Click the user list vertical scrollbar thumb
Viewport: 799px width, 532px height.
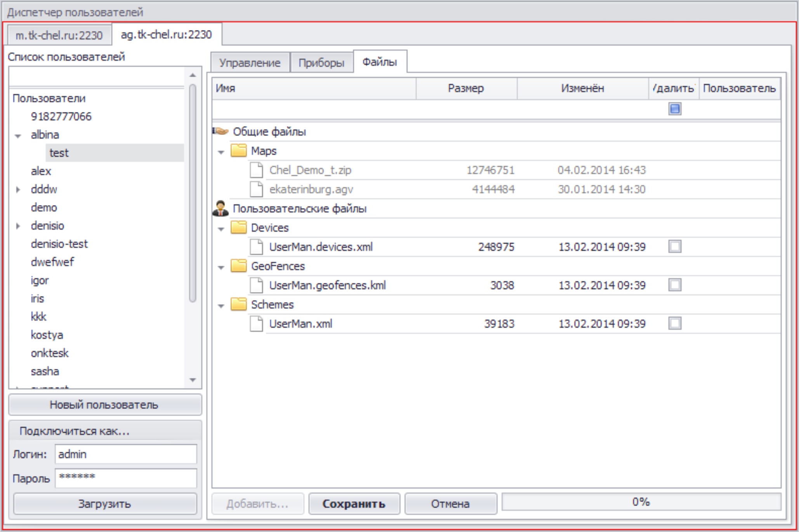click(x=193, y=193)
